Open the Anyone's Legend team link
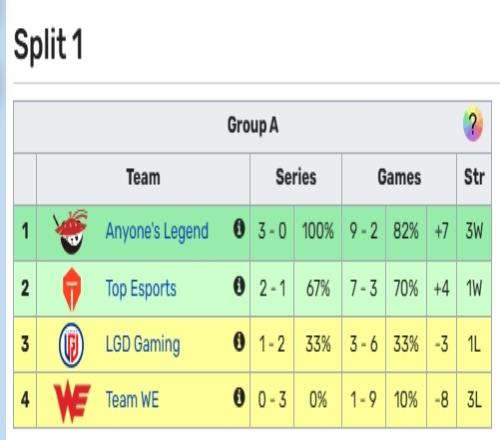500x440 pixels. click(157, 232)
